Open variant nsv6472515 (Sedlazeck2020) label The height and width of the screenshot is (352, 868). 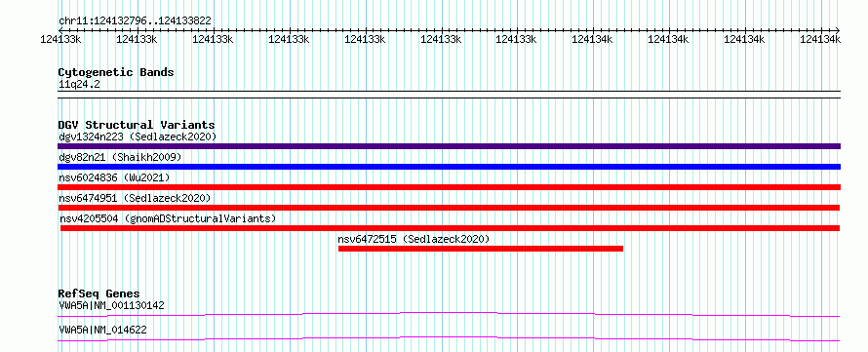click(414, 239)
